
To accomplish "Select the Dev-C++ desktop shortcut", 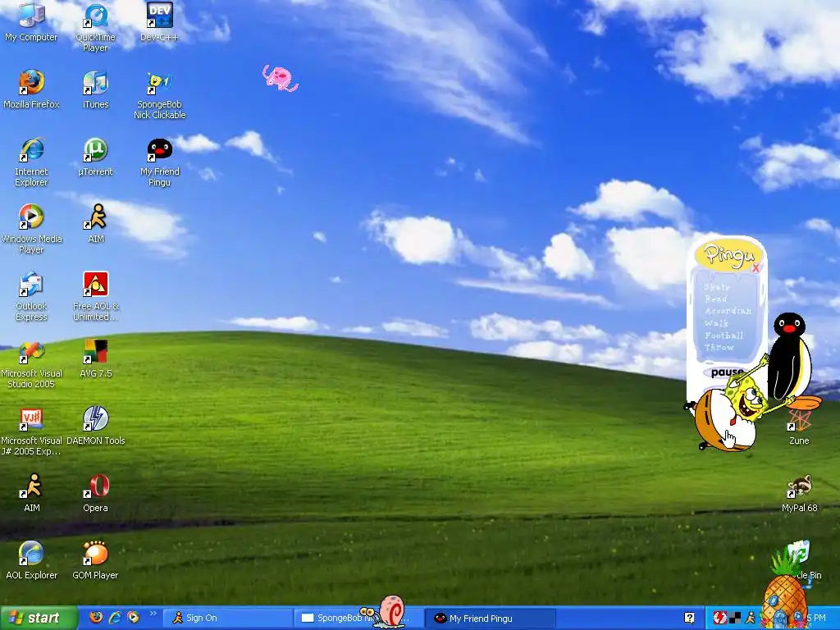I will coord(160,21).
